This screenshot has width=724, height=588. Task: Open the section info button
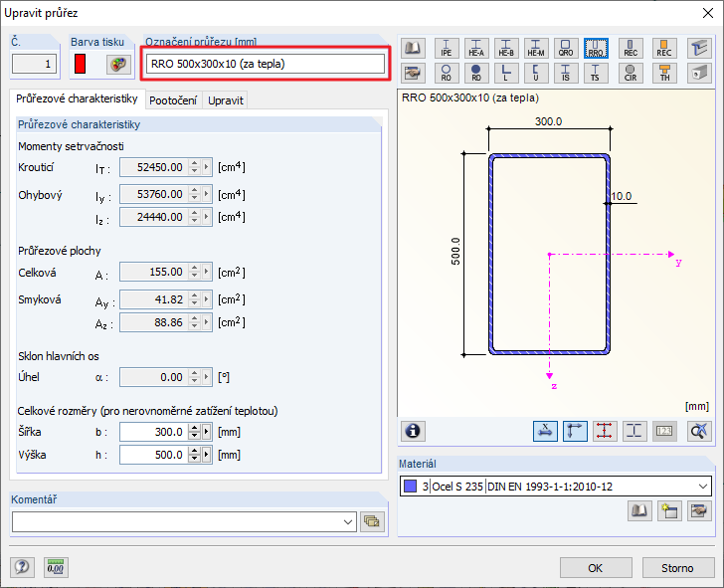coord(413,431)
